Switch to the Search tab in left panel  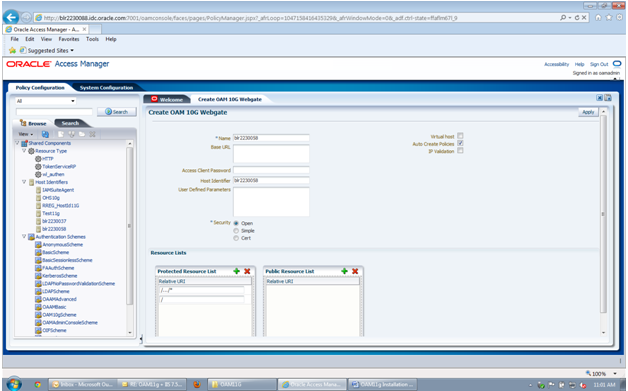click(x=70, y=123)
